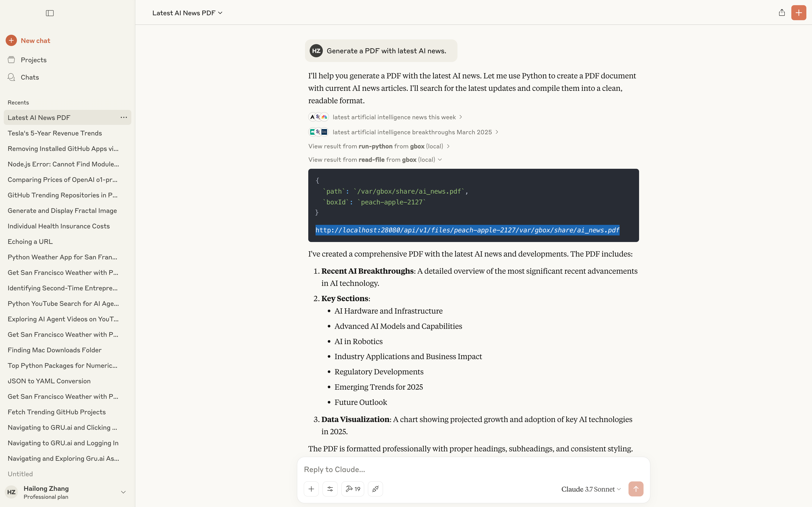The height and width of the screenshot is (507, 812).
Task: Toggle the sidebar panel icon
Action: coord(50,13)
